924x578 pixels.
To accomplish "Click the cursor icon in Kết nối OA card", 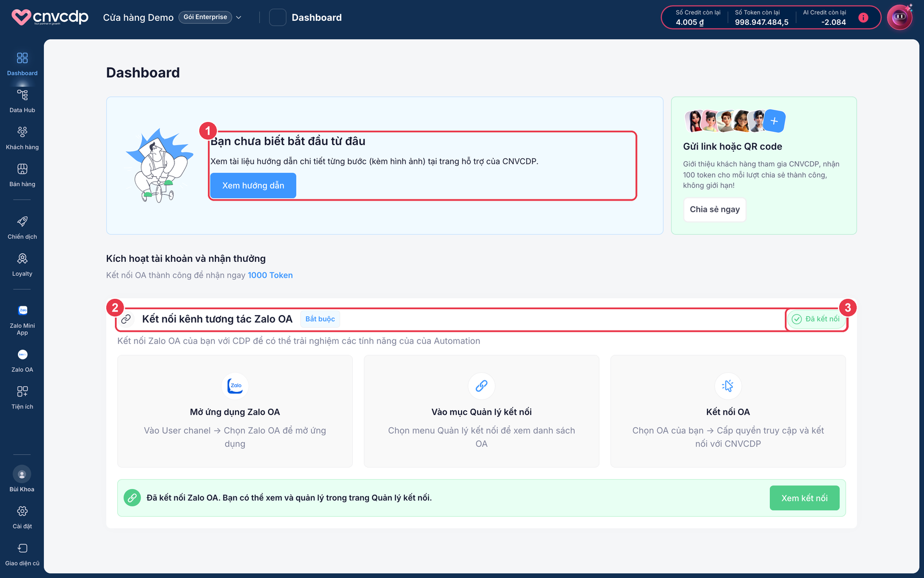I will (x=728, y=386).
